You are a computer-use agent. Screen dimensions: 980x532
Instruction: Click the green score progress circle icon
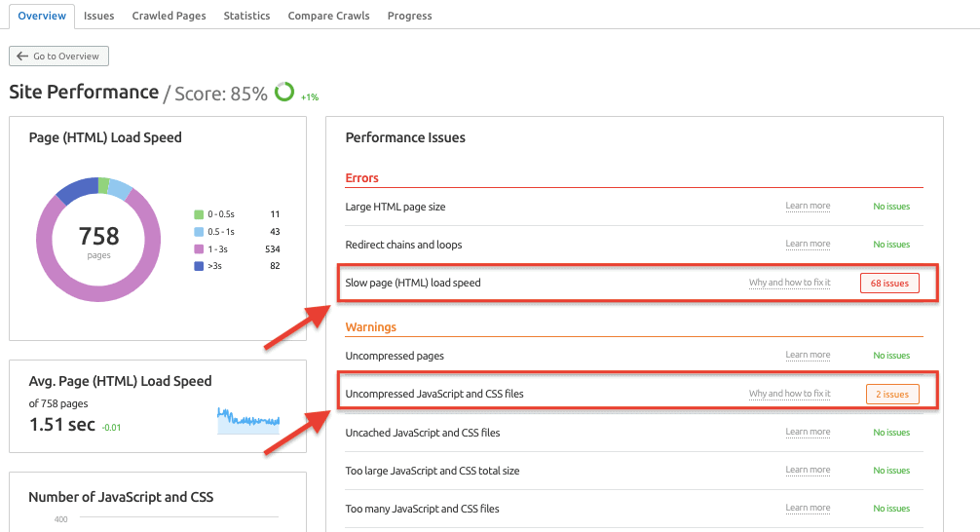coord(284,93)
